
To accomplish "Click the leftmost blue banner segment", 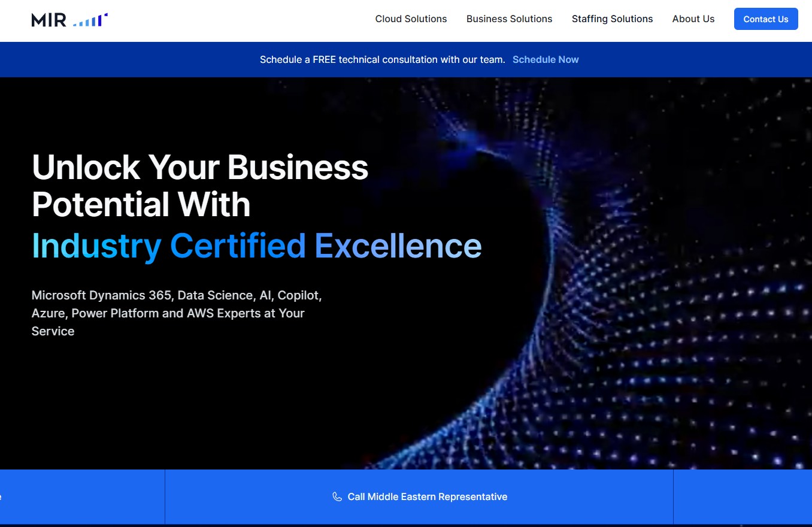I will pyautogui.click(x=81, y=496).
